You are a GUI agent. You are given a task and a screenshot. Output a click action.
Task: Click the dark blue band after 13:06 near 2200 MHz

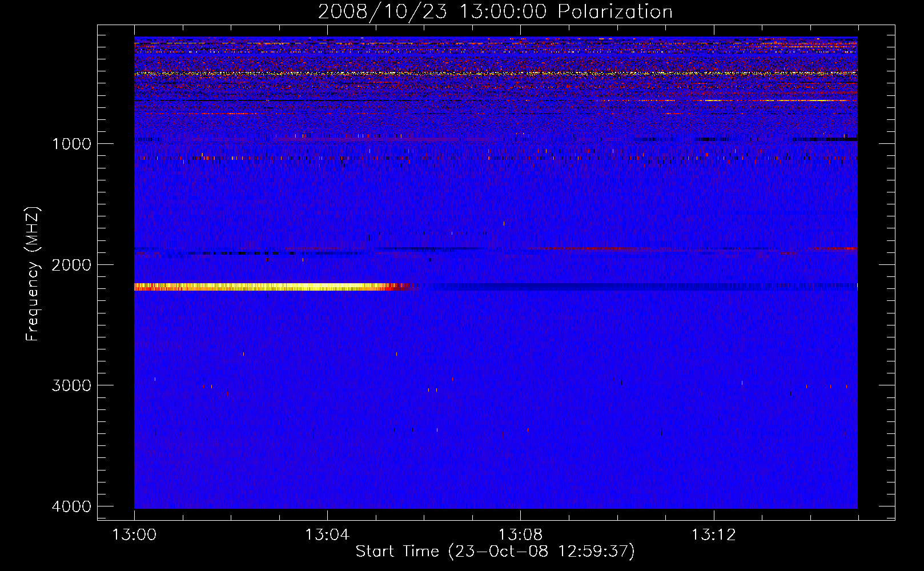pyautogui.click(x=640, y=287)
